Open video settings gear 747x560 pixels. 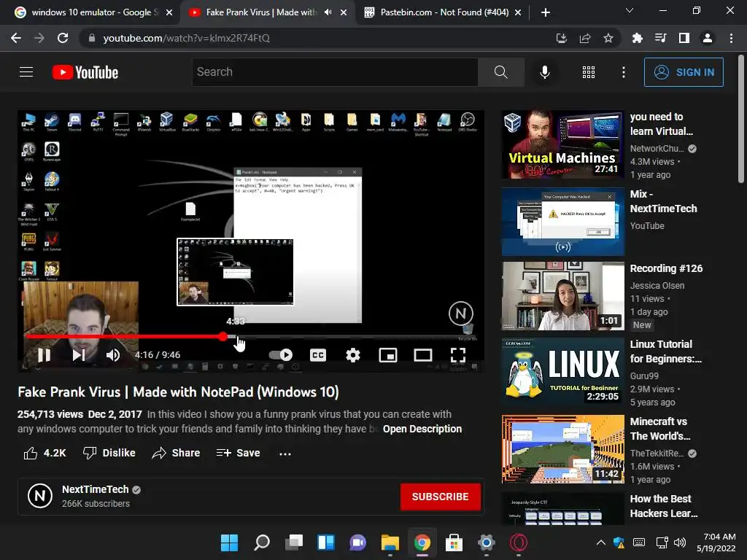click(353, 355)
